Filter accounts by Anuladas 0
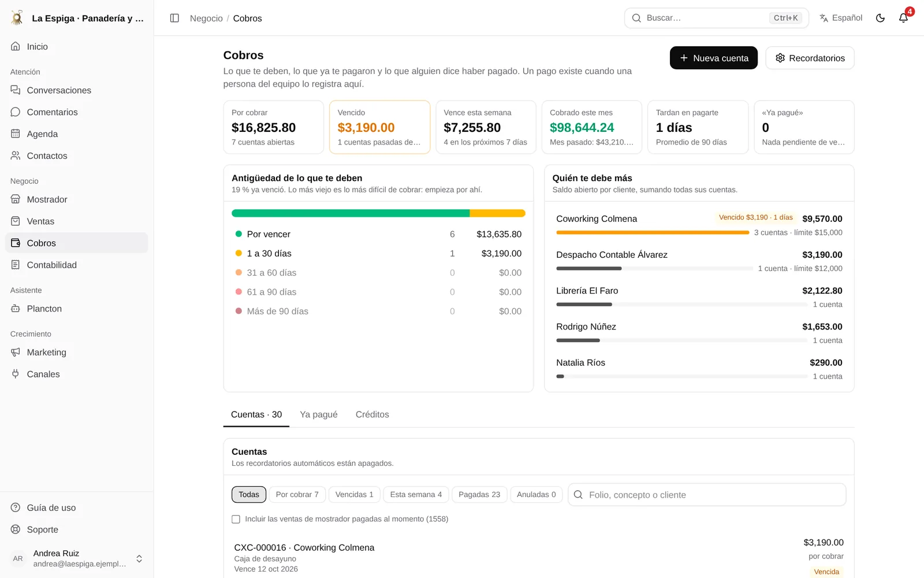 536,495
